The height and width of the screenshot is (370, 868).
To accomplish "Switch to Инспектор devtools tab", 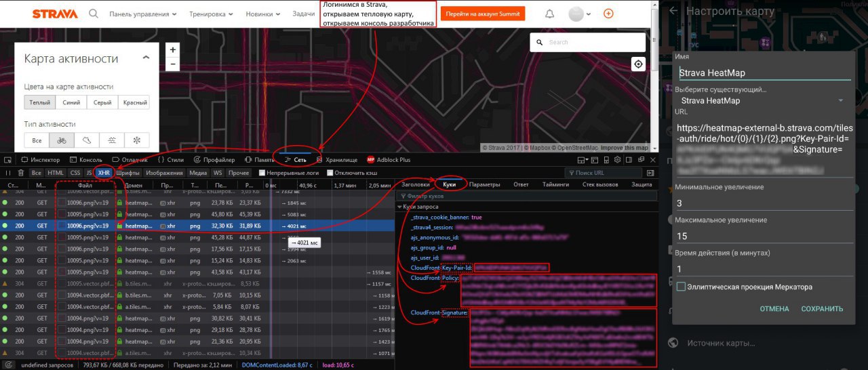I will tap(41, 160).
